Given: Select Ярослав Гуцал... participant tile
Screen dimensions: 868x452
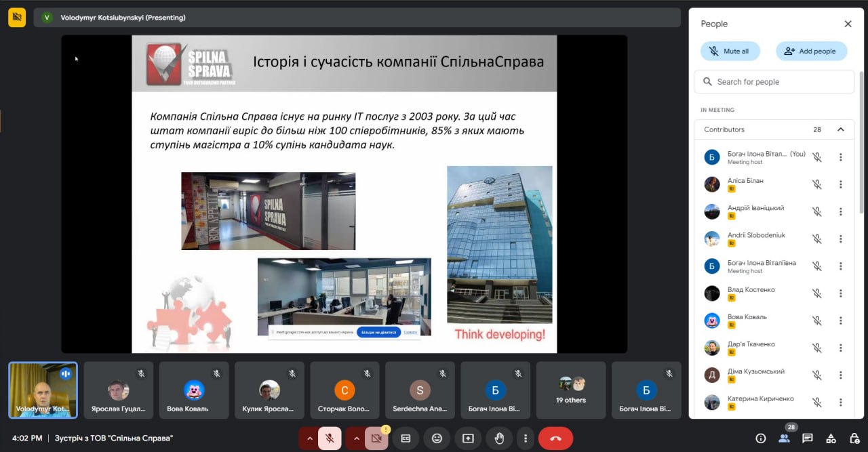Looking at the screenshot, I should click(119, 390).
